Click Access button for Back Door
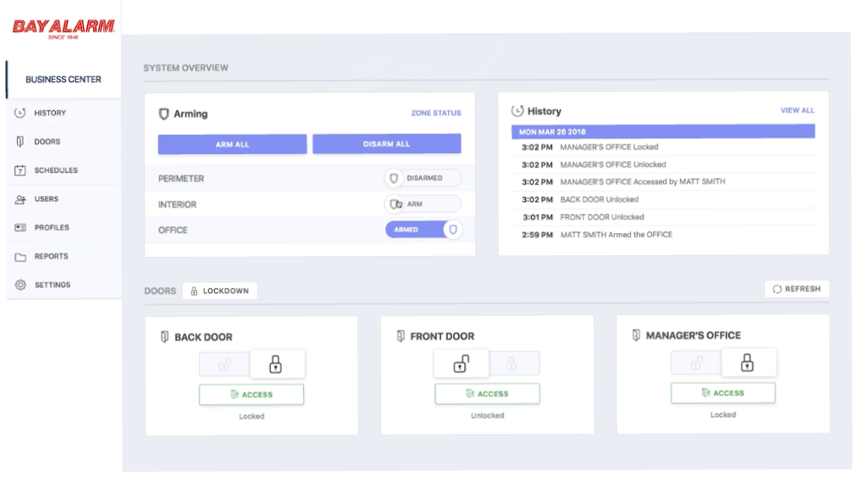The height and width of the screenshot is (489, 868). [x=252, y=394]
